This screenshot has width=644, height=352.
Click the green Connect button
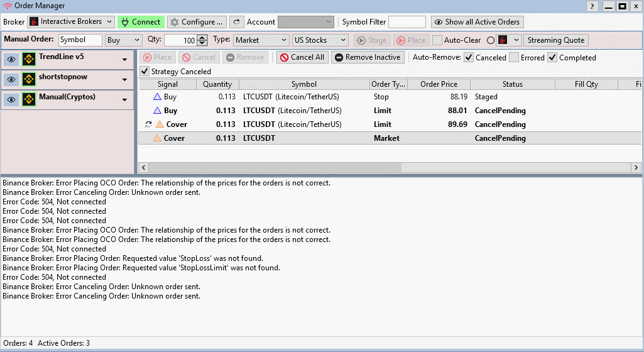click(140, 22)
